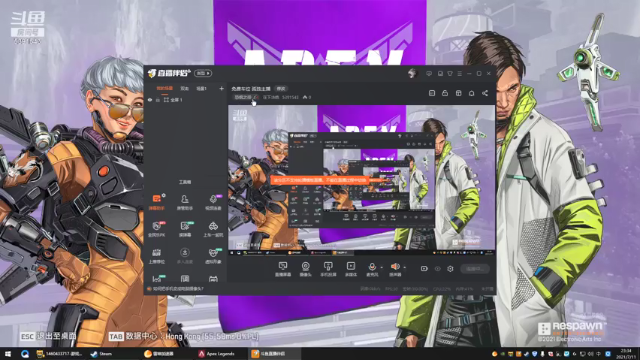Click the edit button next to stream title
This screenshot has width=640, height=360.
281,89
